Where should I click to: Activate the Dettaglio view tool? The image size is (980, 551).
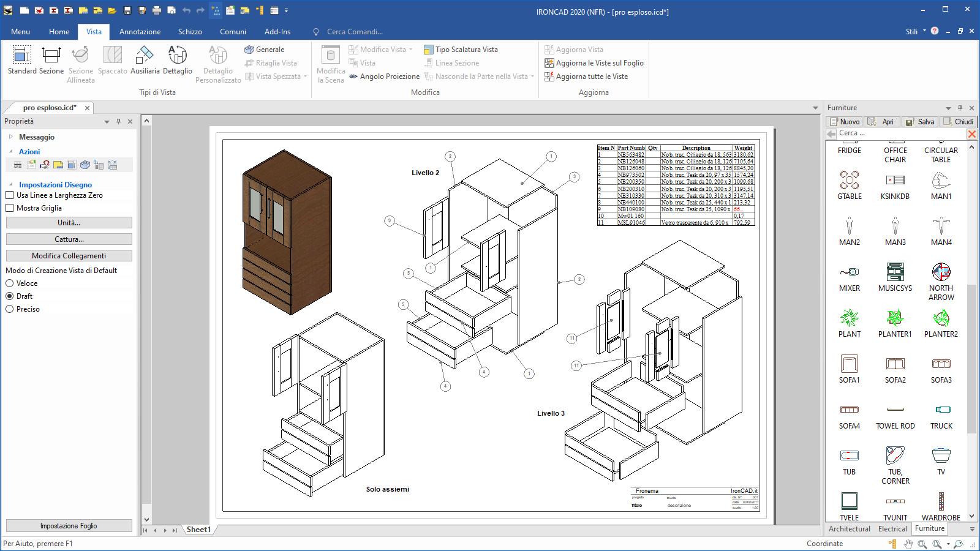tap(177, 60)
